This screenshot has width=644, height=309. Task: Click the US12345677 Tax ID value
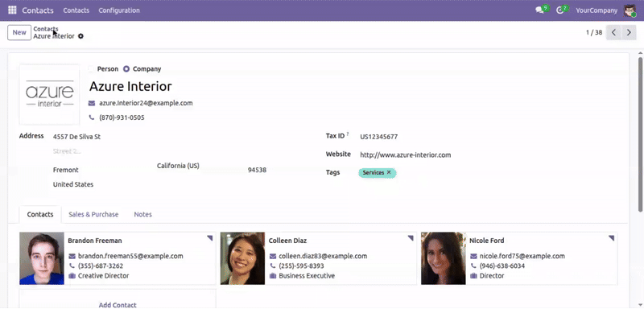coord(378,137)
